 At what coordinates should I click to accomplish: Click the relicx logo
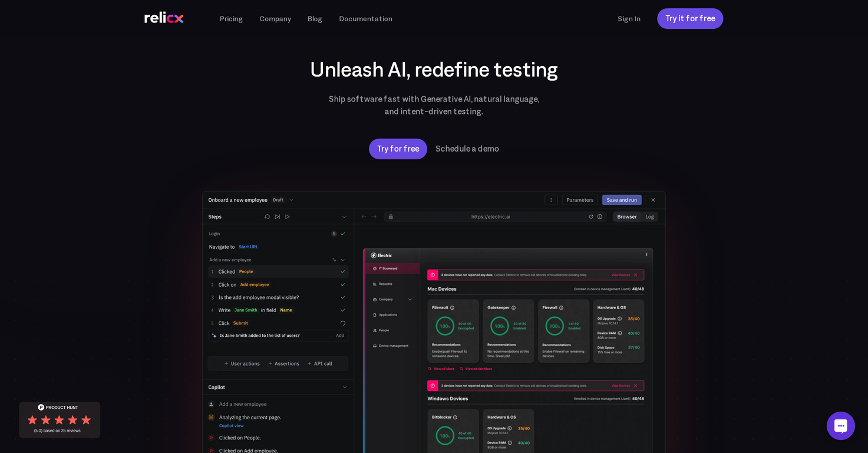coord(164,18)
